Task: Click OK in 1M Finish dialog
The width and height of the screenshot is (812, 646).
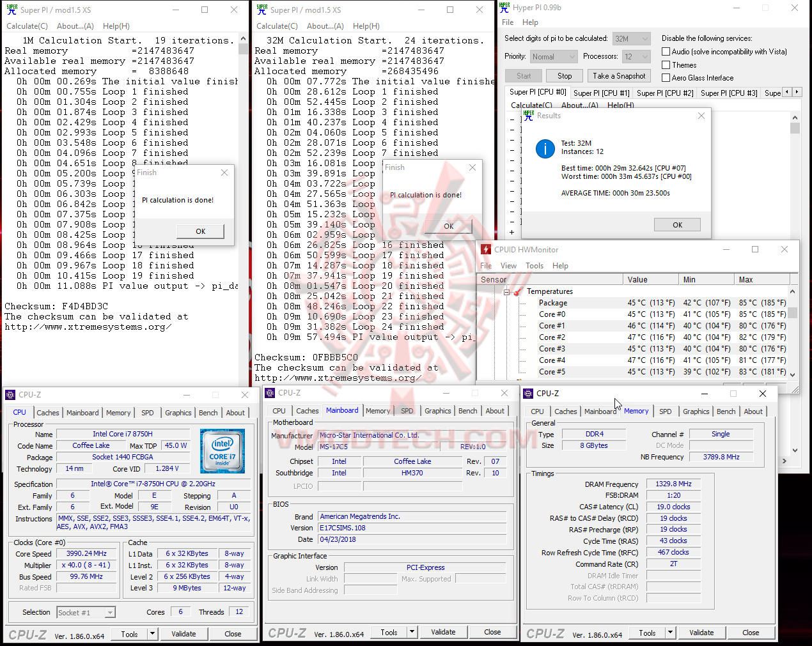Action: tap(201, 231)
